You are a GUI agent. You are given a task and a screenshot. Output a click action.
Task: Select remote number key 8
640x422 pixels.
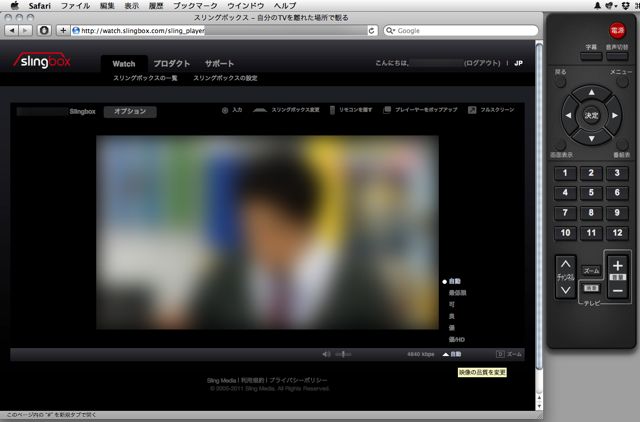click(591, 213)
